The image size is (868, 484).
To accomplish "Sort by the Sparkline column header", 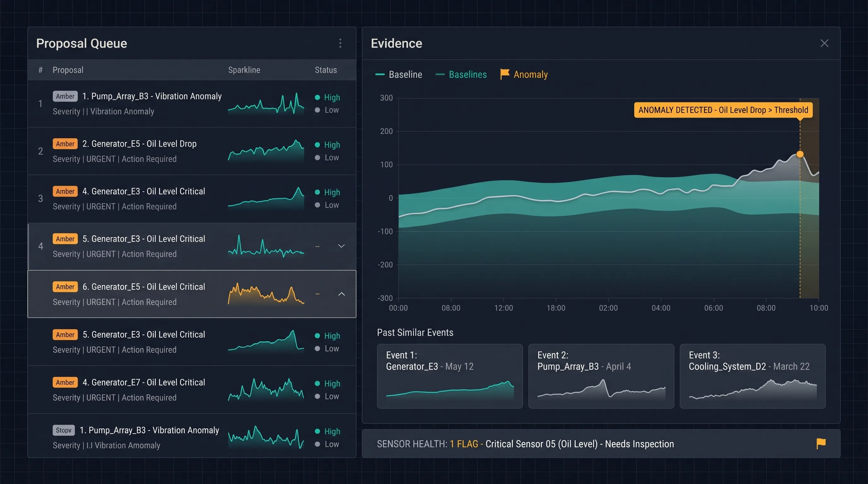I will pyautogui.click(x=244, y=70).
